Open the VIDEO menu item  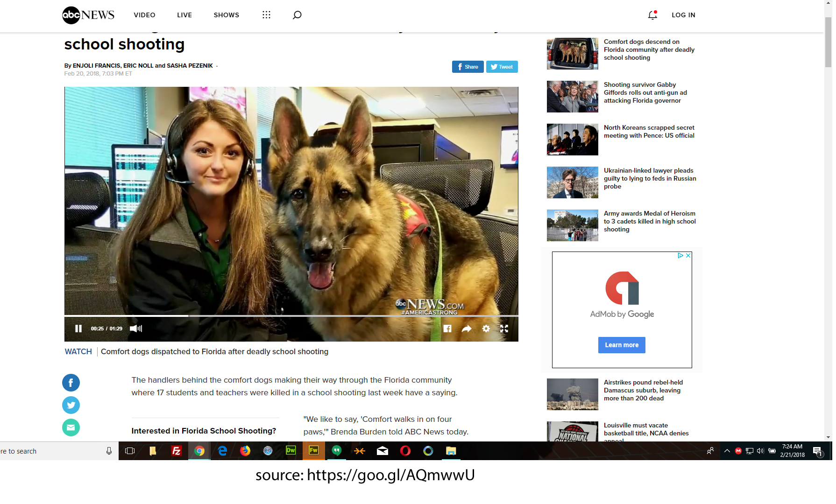pos(144,15)
